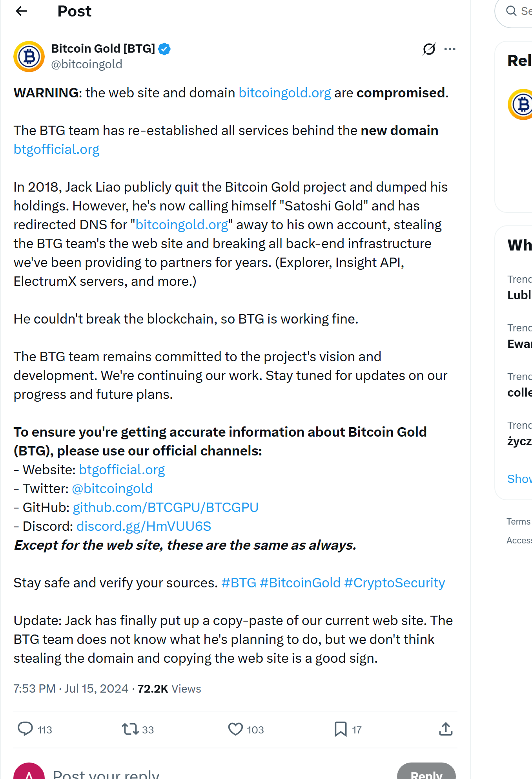The height and width of the screenshot is (779, 532).
Task: Visit the #CryptoSecurity hashtag
Action: [394, 583]
